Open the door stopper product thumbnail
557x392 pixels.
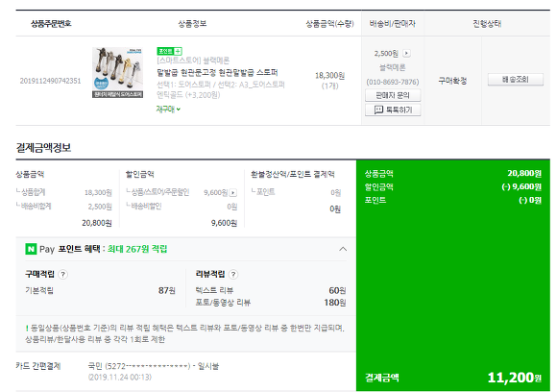(118, 73)
